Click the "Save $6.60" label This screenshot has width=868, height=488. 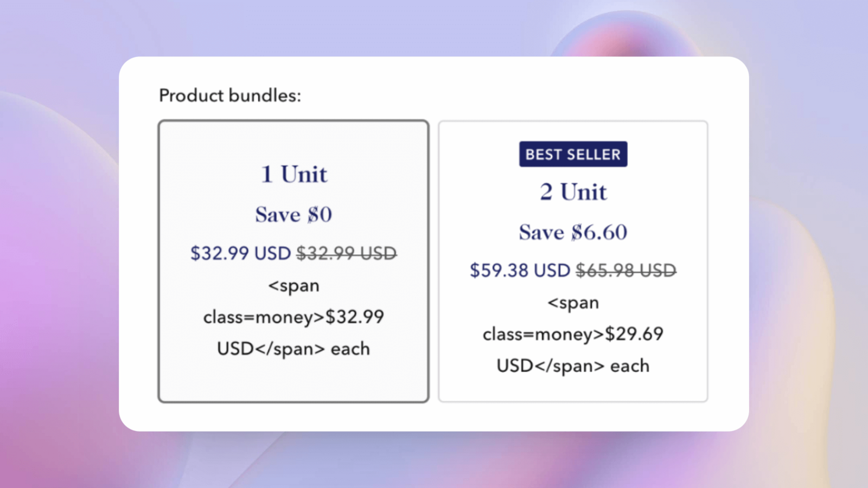click(x=573, y=233)
